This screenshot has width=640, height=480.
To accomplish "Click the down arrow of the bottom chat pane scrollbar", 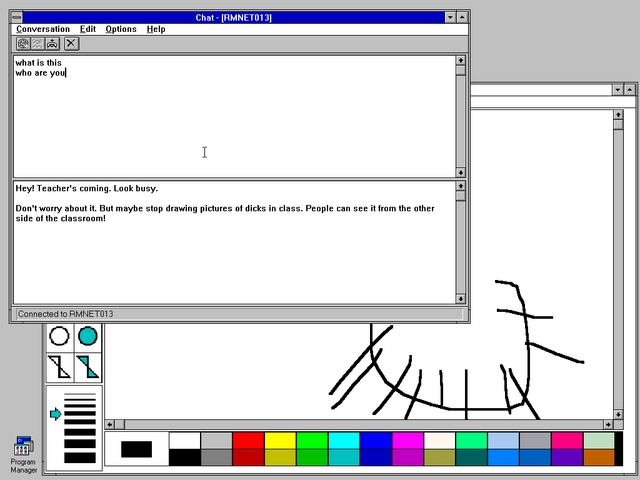I will pyautogui.click(x=460, y=299).
